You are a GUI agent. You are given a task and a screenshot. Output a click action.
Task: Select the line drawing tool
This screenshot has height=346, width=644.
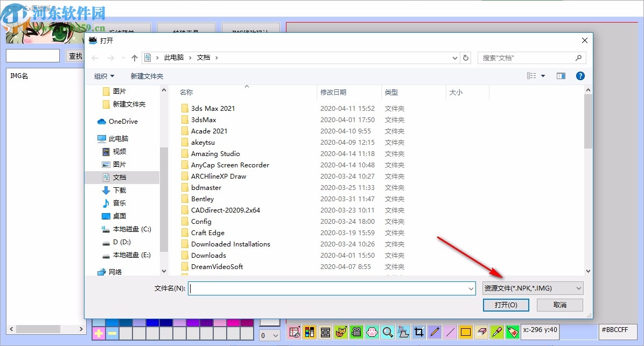click(x=450, y=331)
